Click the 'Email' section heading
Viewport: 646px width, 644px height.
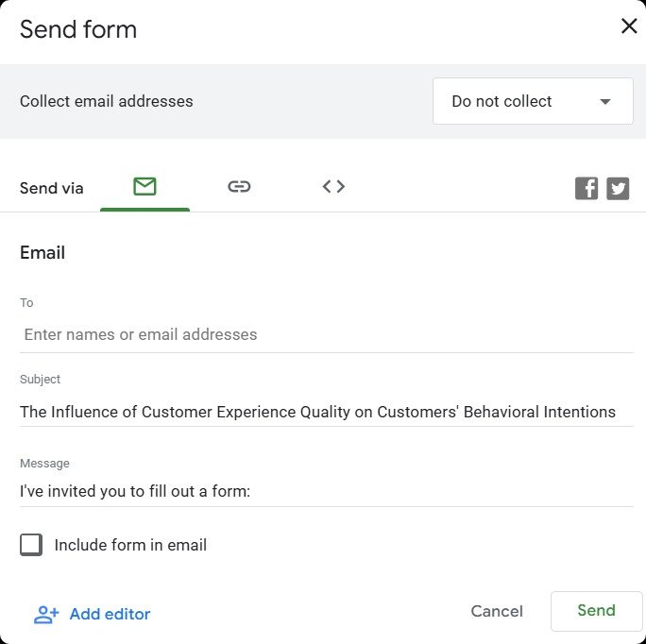(42, 253)
